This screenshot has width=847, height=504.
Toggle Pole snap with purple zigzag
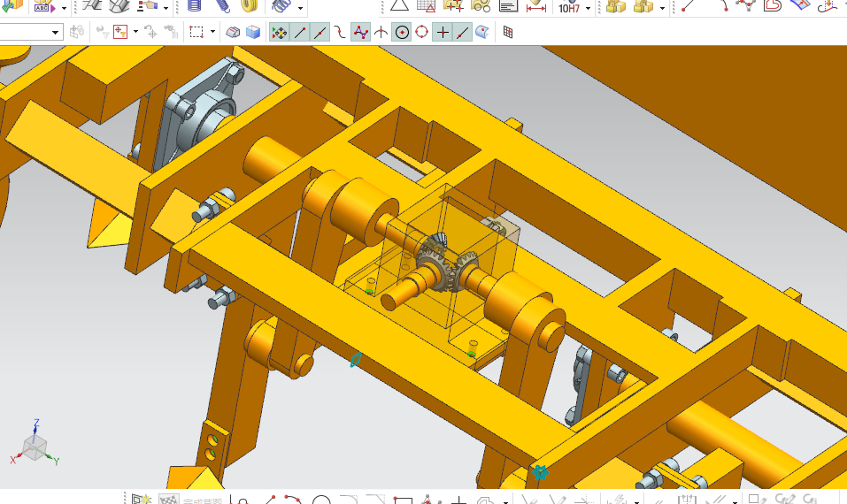[x=360, y=33]
